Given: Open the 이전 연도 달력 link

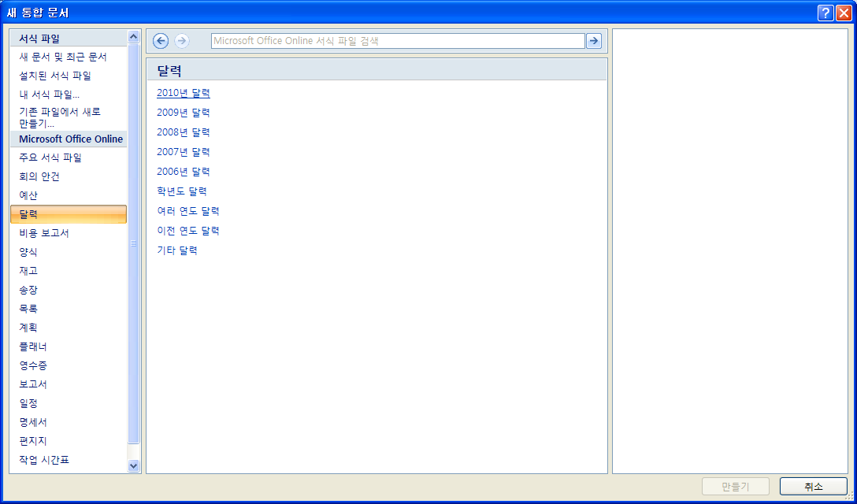Looking at the screenshot, I should pos(188,231).
